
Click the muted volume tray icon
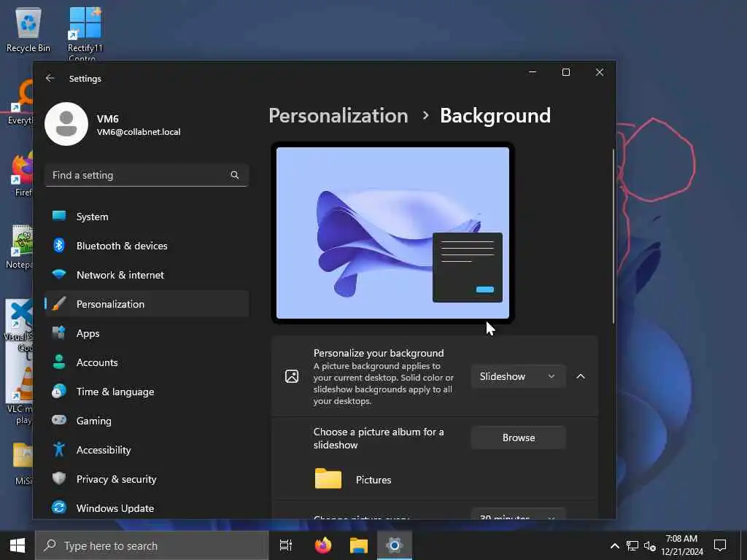[650, 545]
